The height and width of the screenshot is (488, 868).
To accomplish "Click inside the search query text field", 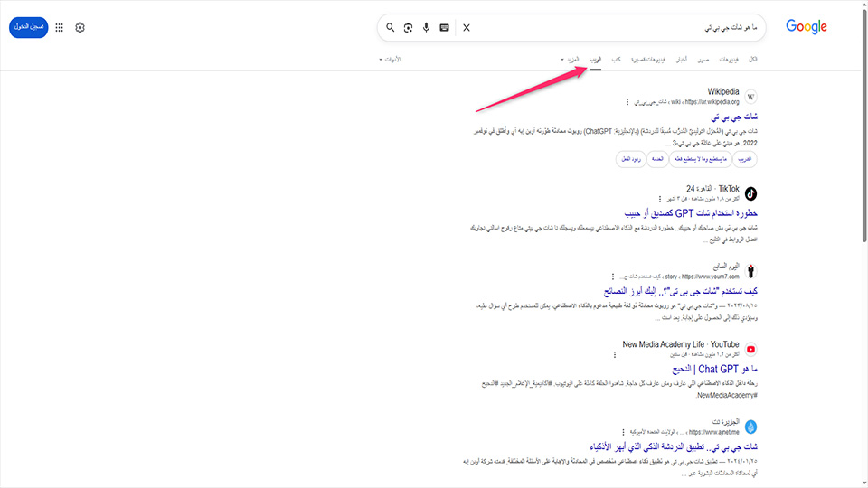I will pyautogui.click(x=615, y=28).
